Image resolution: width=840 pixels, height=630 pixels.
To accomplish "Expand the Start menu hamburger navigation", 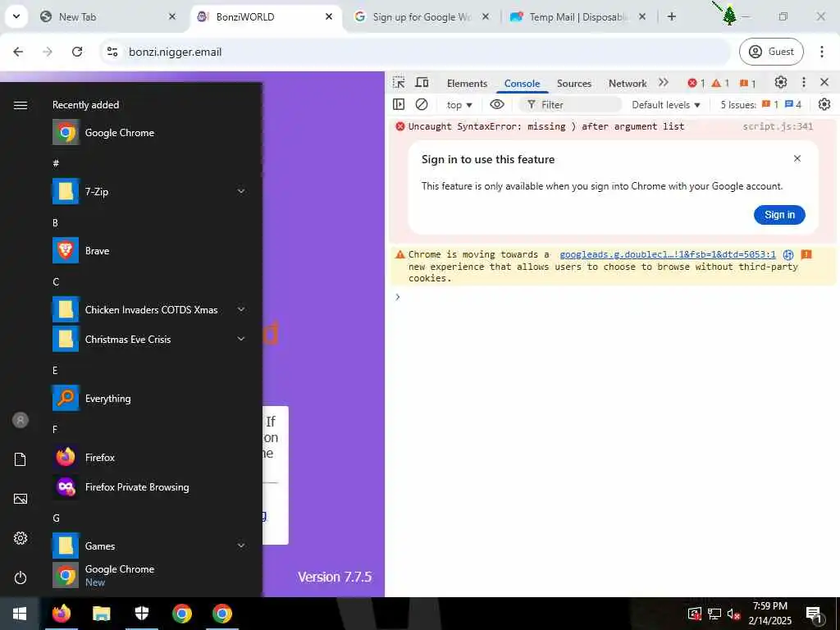I will pos(21,105).
